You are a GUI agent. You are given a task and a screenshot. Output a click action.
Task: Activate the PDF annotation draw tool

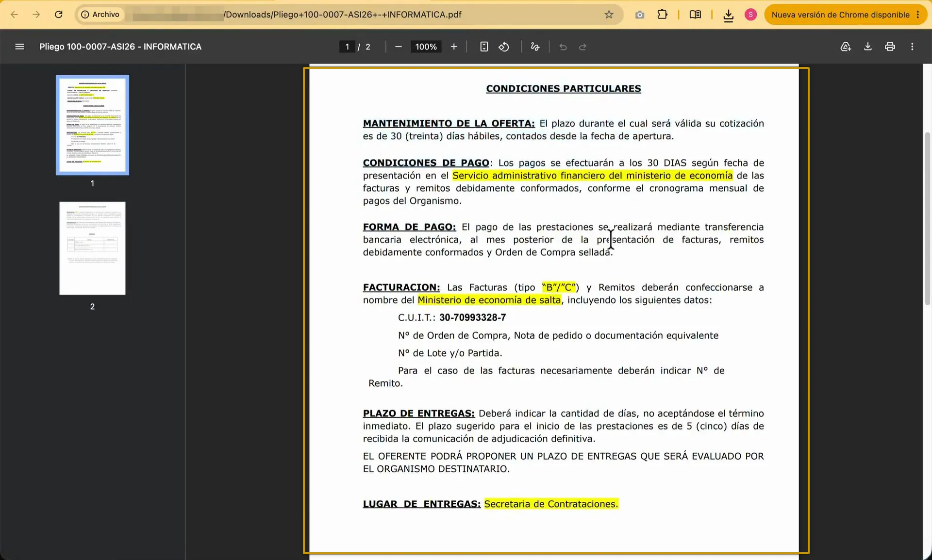[535, 47]
